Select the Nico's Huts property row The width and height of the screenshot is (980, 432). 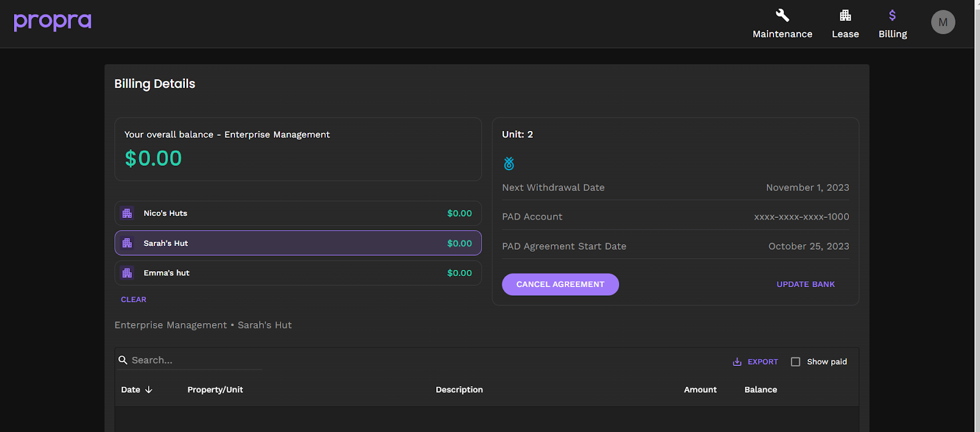point(298,214)
